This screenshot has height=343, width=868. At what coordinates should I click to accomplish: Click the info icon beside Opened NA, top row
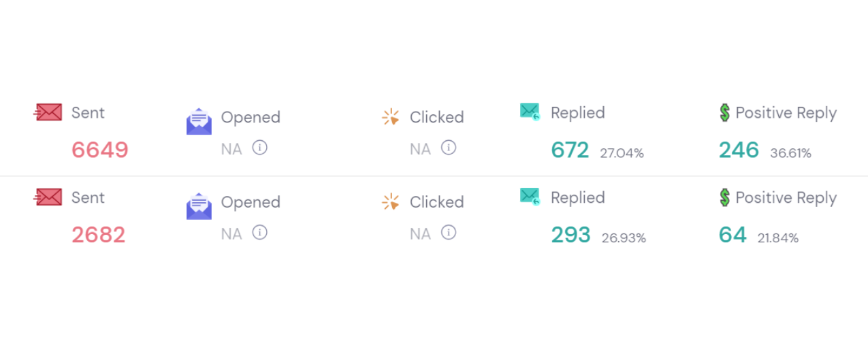(x=259, y=147)
